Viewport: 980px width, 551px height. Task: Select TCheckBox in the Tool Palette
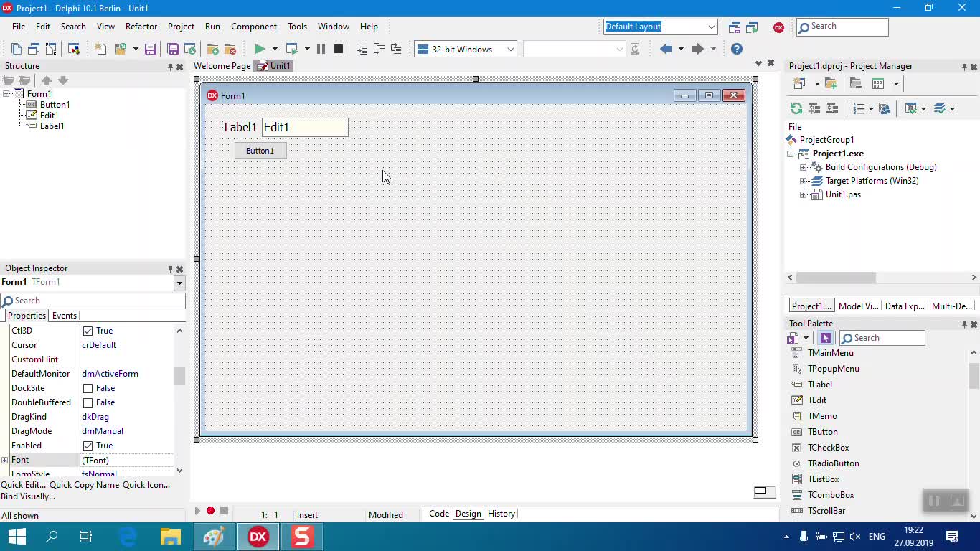point(828,448)
